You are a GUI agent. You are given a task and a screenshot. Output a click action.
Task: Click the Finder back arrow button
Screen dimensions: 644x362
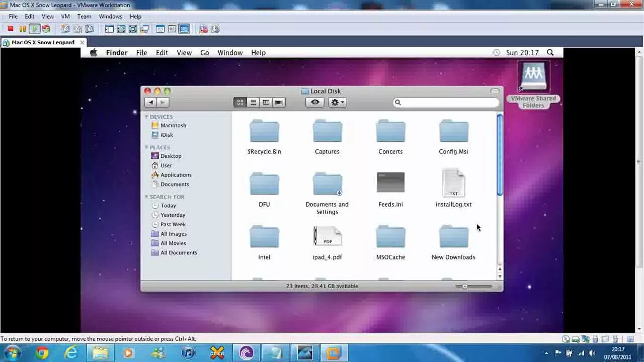tap(150, 102)
